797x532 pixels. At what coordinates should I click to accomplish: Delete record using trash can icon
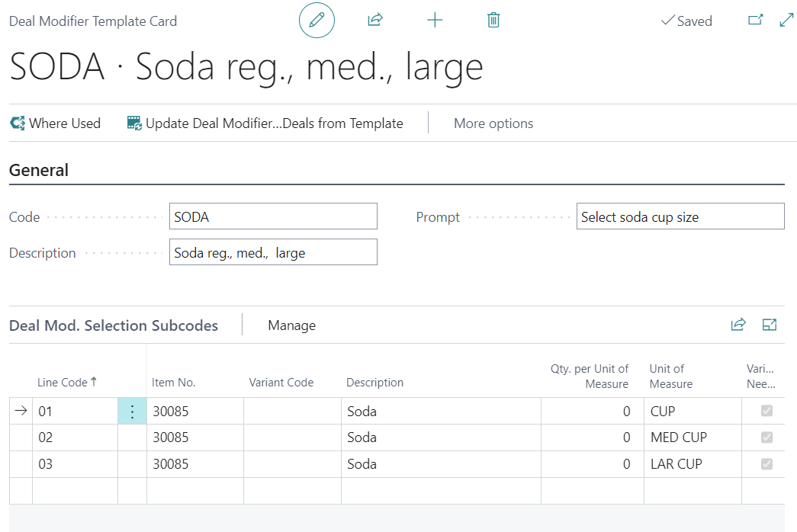pos(493,21)
